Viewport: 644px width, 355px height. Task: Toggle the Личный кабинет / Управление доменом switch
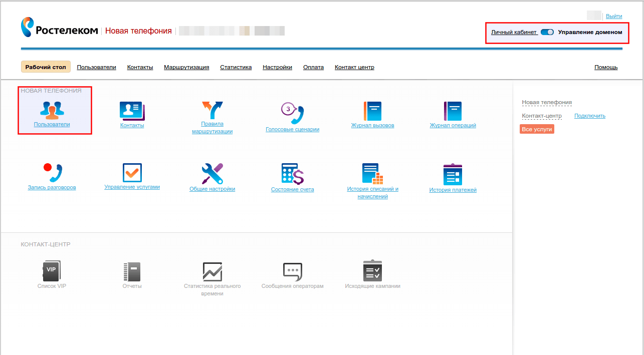coord(547,32)
